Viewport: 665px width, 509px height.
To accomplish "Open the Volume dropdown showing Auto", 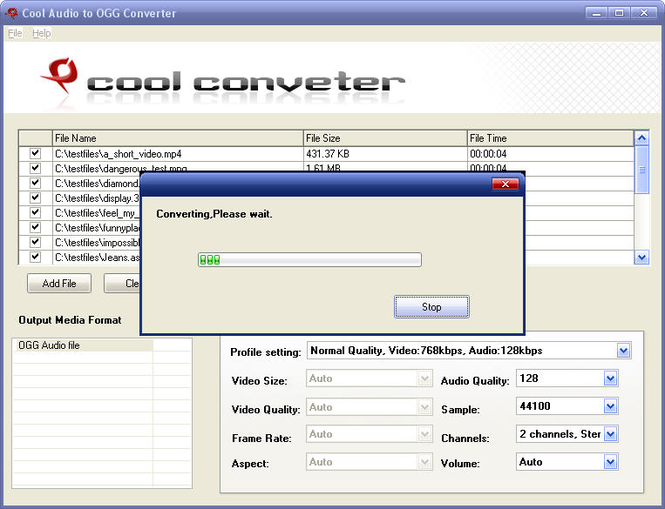I will point(610,462).
